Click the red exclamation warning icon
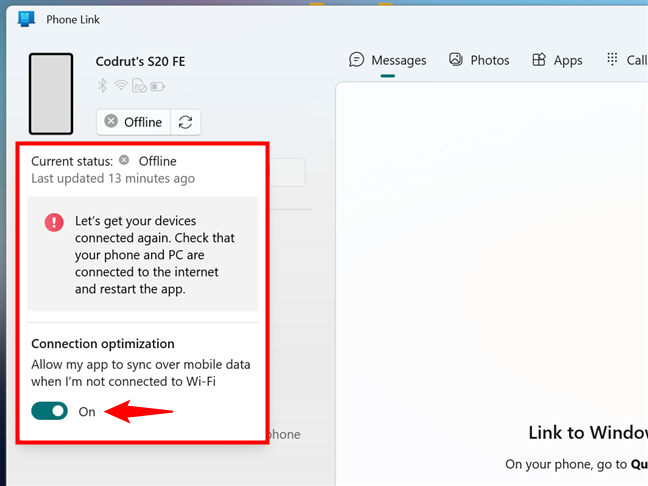The image size is (648, 486). pos(54,222)
